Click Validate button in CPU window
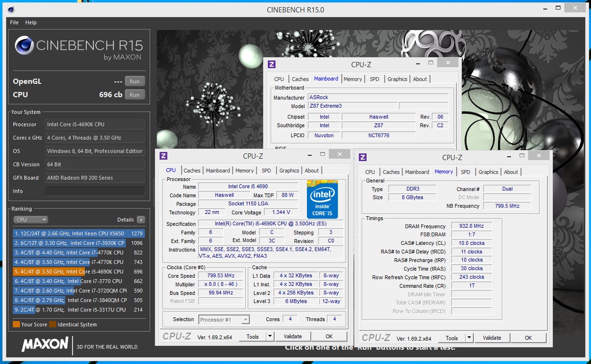 click(293, 336)
